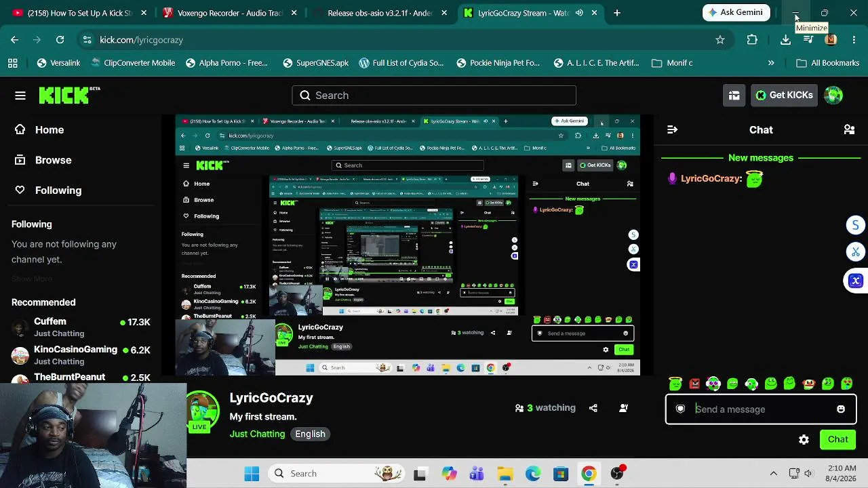Open the ClipConverter Mobile bookmark

click(132, 63)
